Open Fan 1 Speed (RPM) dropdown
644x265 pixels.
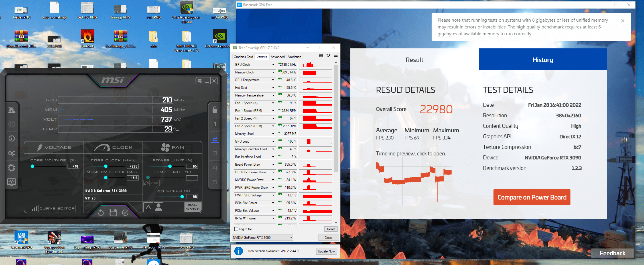273,111
